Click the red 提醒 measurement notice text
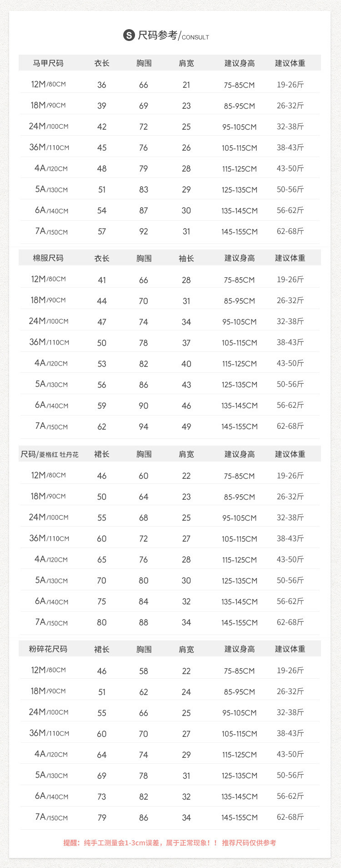Image resolution: width=341 pixels, height=868 pixels. [170, 843]
